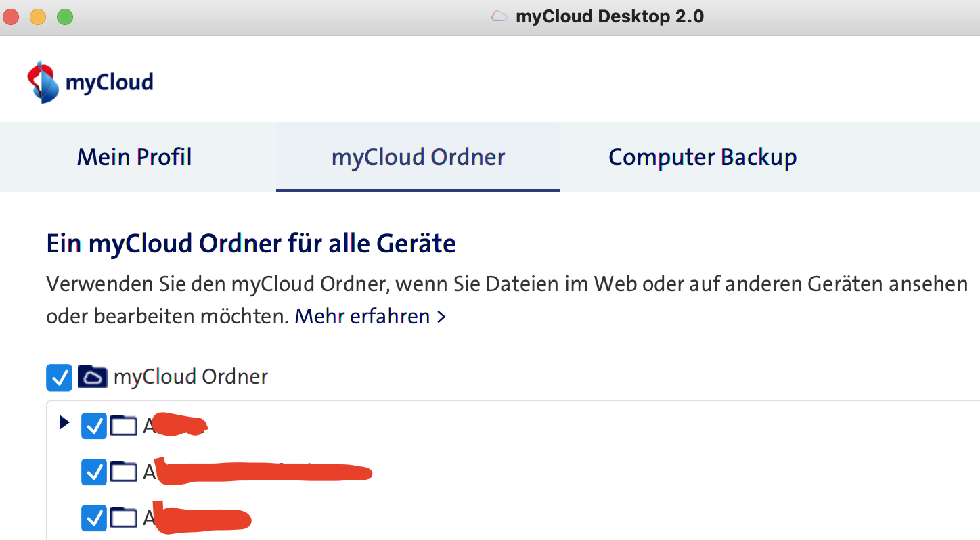Viewport: 980px width, 540px height.
Task: Click the green zoom button of the window
Action: tap(65, 16)
